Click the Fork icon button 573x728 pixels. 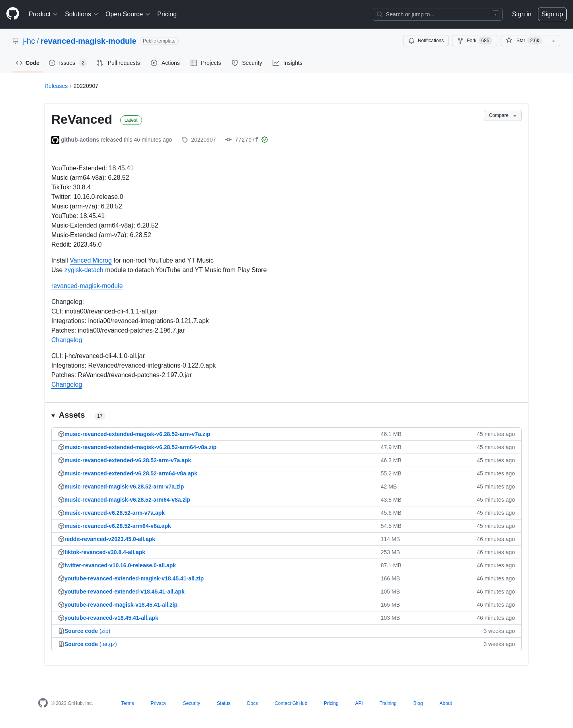click(460, 41)
